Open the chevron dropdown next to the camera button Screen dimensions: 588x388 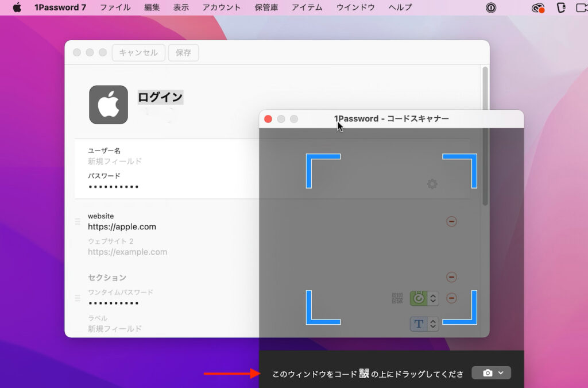501,372
